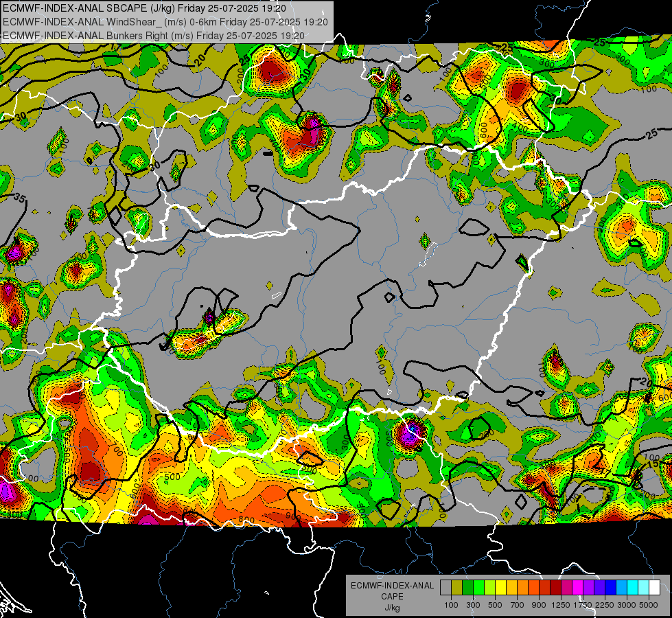Click the 900 value on the legend scale

[x=539, y=605]
